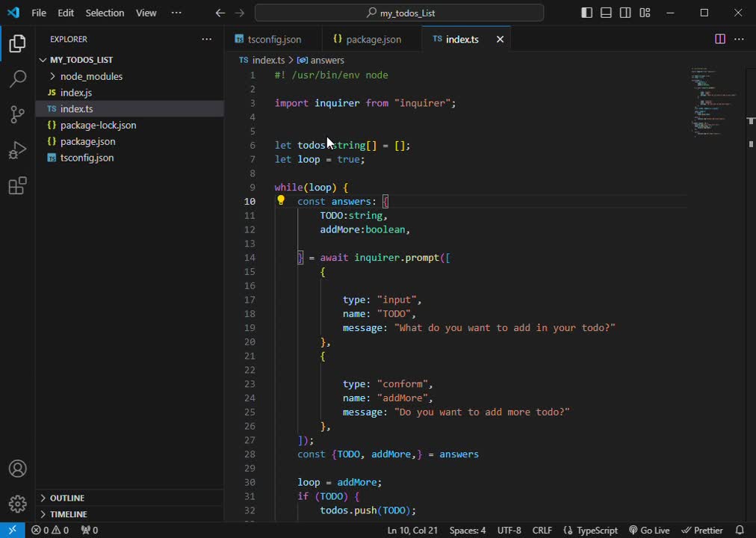Open package-lock.json in the explorer
Image resolution: width=756 pixels, height=538 pixels.
pyautogui.click(x=130, y=126)
